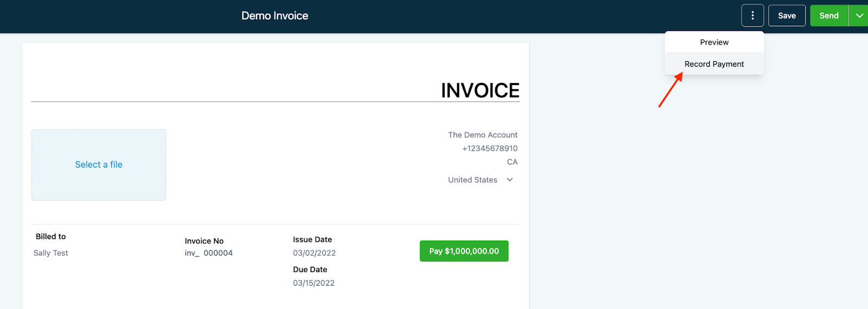Choose Record Payment menu entry
This screenshot has width=868, height=309.
(714, 64)
